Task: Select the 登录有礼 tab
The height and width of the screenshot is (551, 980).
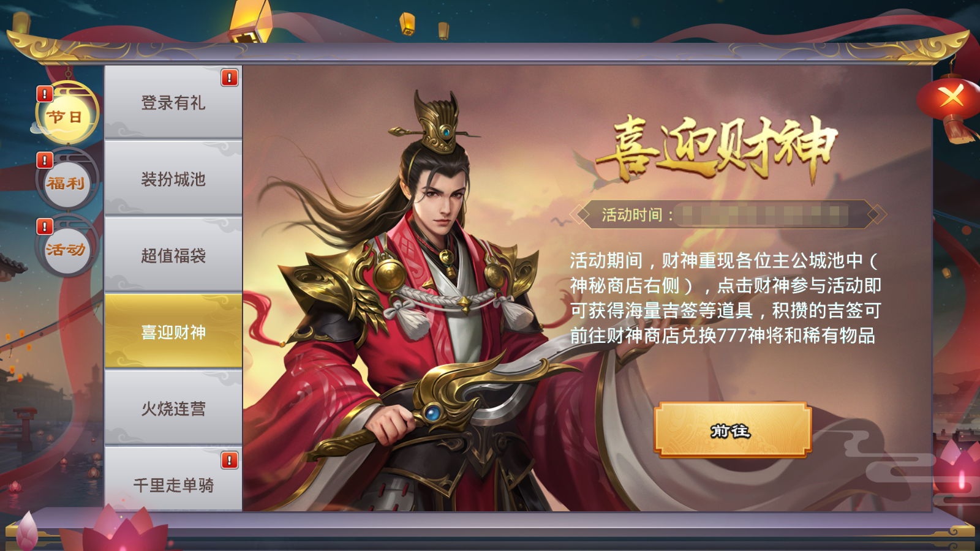Action: [x=173, y=102]
